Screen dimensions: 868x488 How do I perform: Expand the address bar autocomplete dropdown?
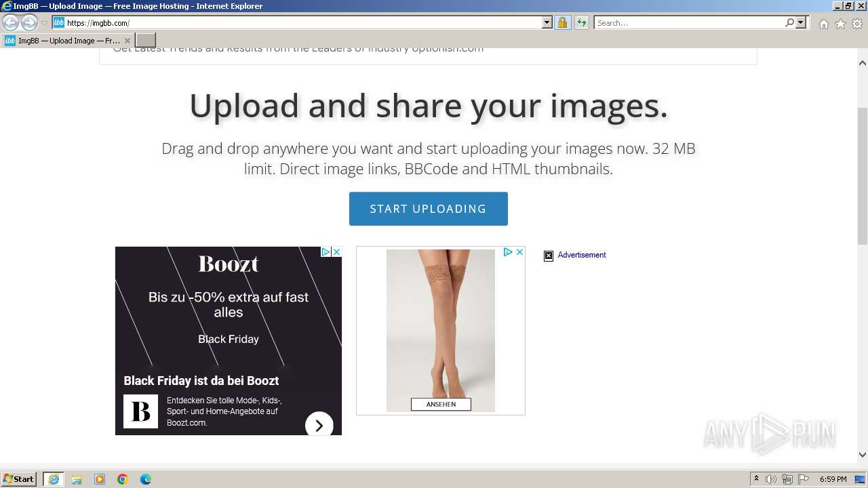tap(547, 22)
